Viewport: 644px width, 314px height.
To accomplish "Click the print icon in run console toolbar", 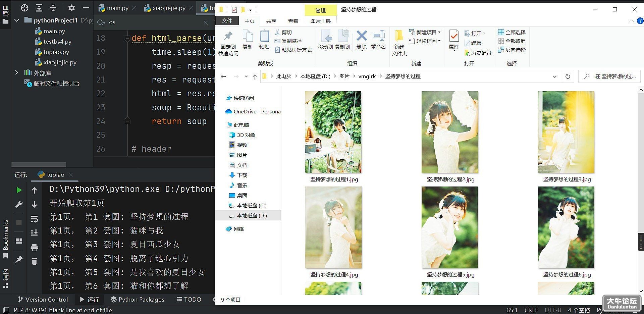I will [34, 248].
